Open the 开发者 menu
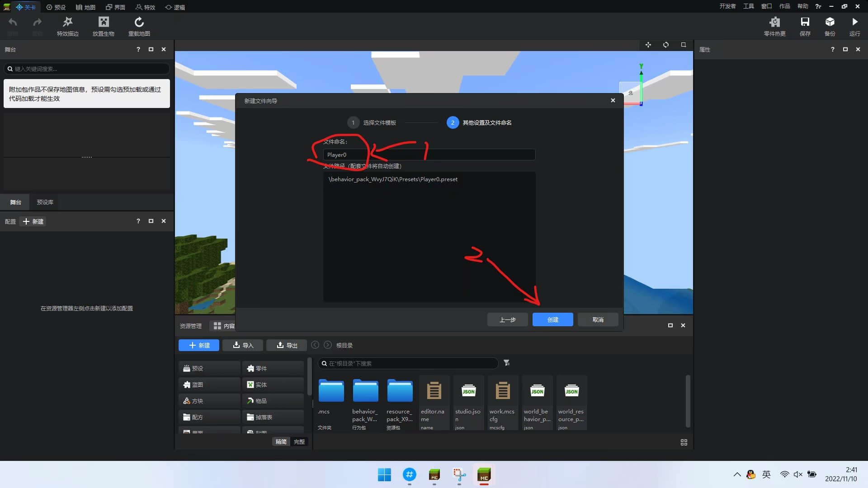Screen dimensions: 868x488 point(727,6)
